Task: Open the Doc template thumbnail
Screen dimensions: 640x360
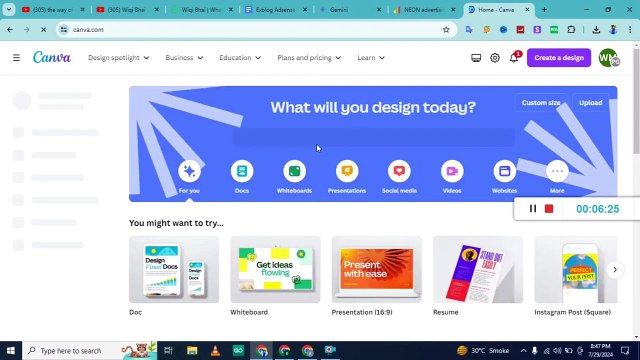Action: [x=174, y=269]
